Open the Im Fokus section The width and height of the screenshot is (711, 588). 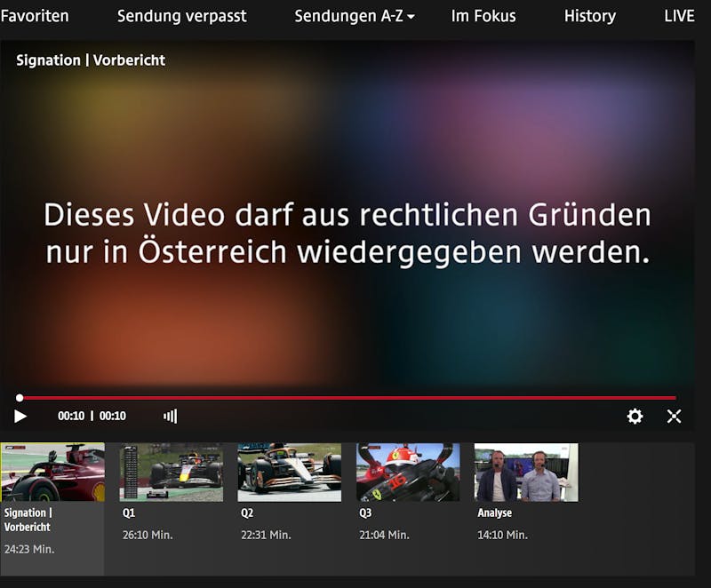pos(483,16)
